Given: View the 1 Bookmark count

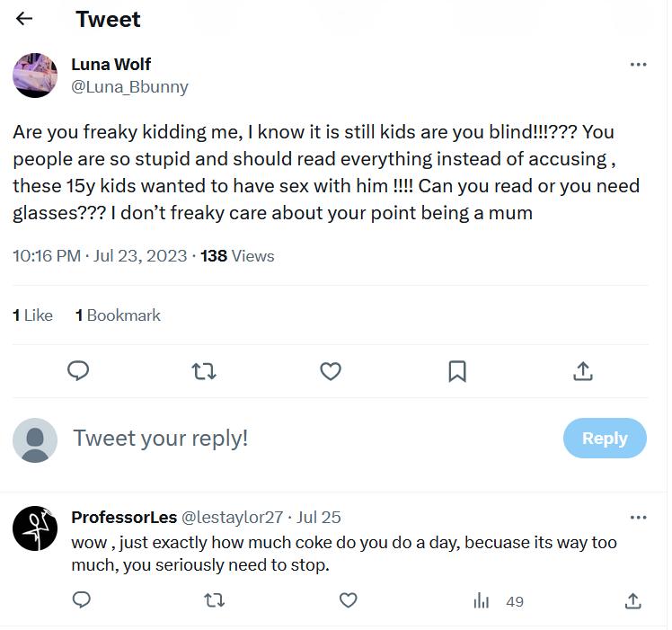Looking at the screenshot, I should point(118,315).
